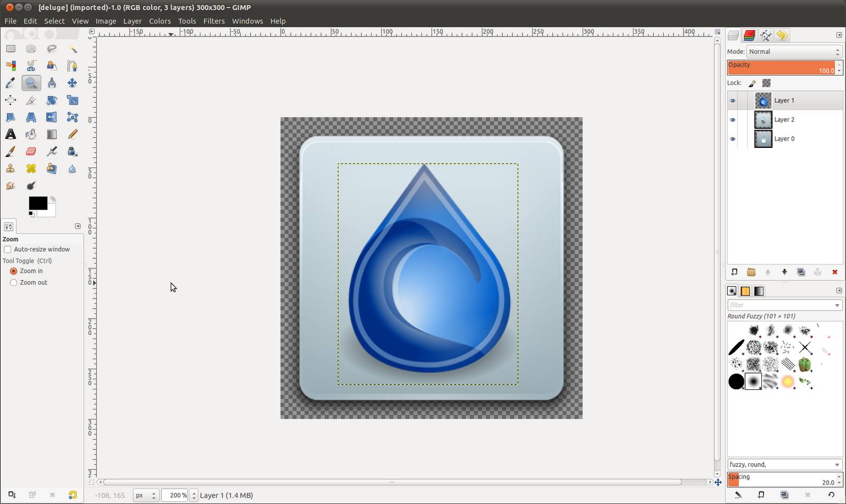
Task: Pick the Free Select lasso tool
Action: pyautogui.click(x=52, y=49)
